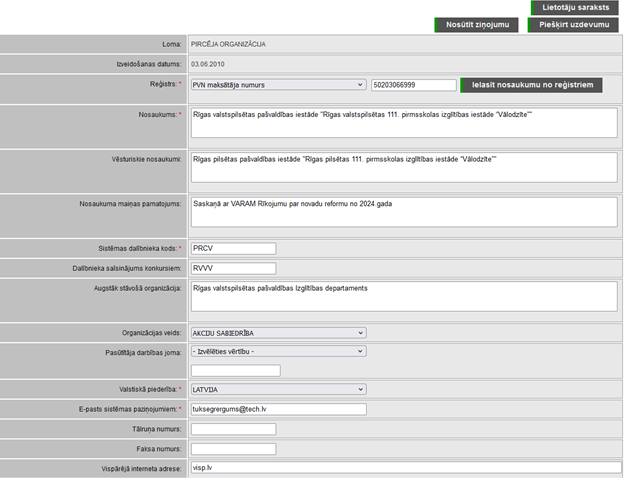The width and height of the screenshot is (624, 478).
Task: Click the Vispārējā interneta adrese field
Action: tap(404, 467)
